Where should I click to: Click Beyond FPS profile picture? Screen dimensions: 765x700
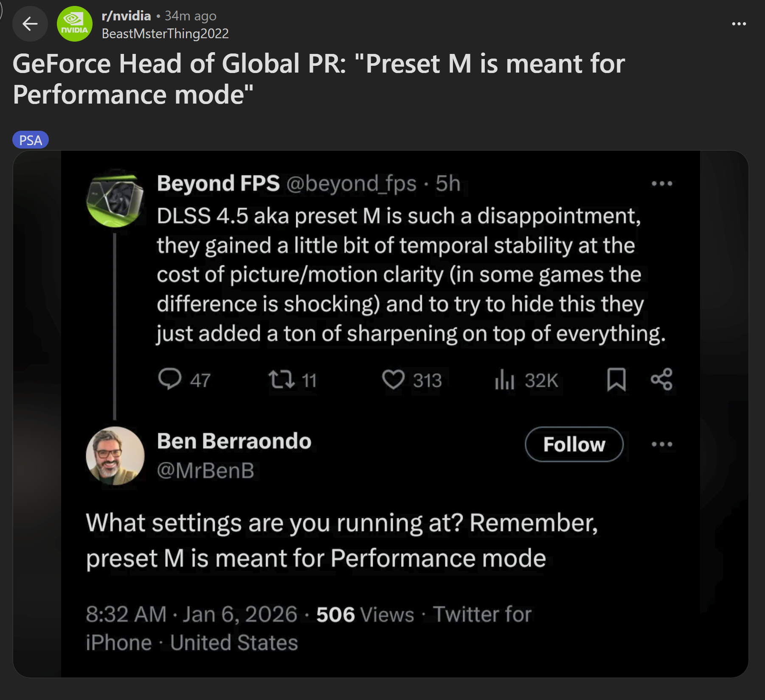coord(115,198)
